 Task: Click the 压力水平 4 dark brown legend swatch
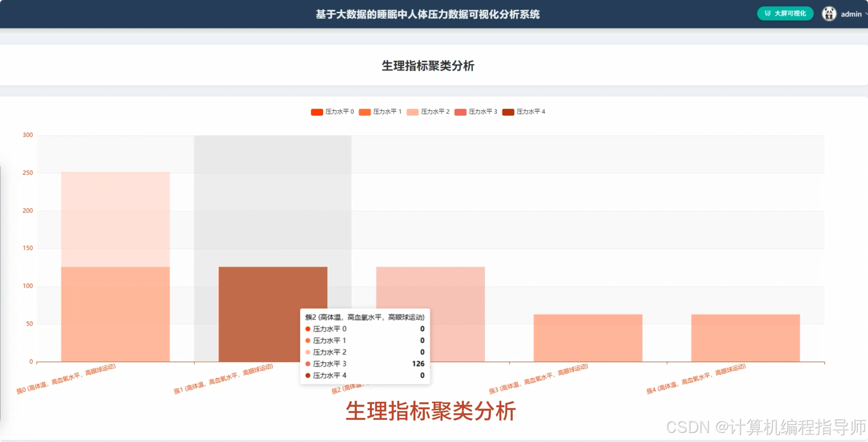click(x=508, y=112)
